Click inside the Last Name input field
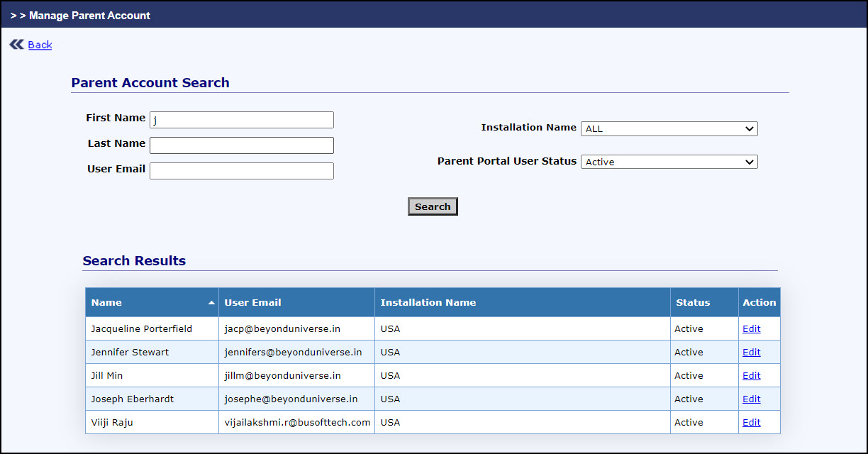This screenshot has width=868, height=454. (x=241, y=145)
